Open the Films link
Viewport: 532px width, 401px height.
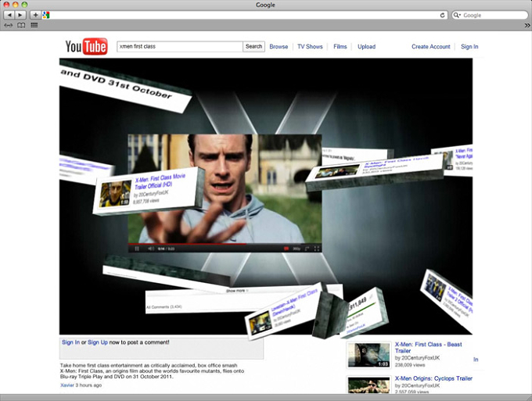(x=340, y=47)
